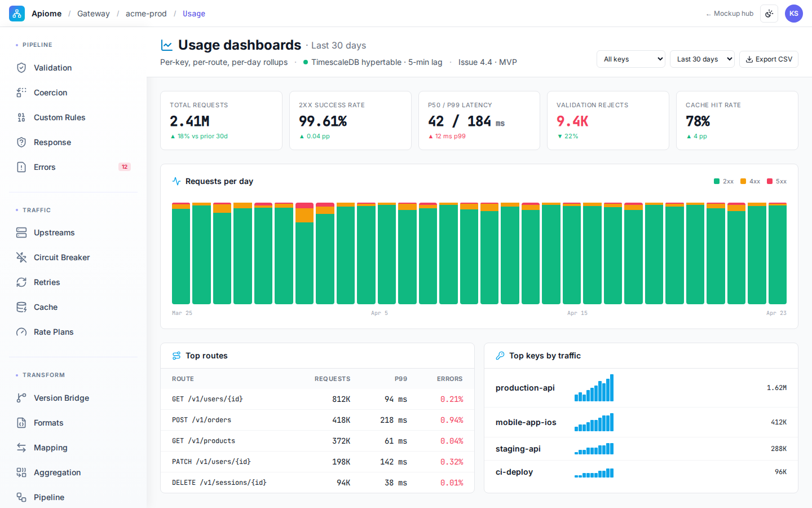Go to Version Bridge
Image resolution: width=812 pixels, height=508 pixels.
coord(73,398)
